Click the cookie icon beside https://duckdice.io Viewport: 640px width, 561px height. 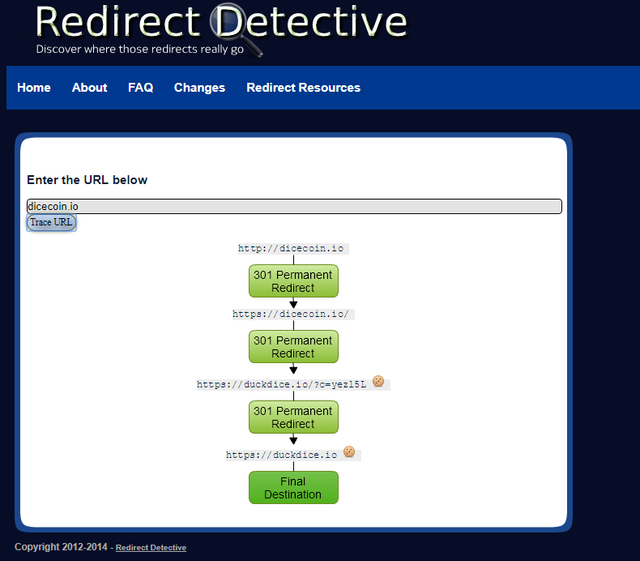click(349, 452)
